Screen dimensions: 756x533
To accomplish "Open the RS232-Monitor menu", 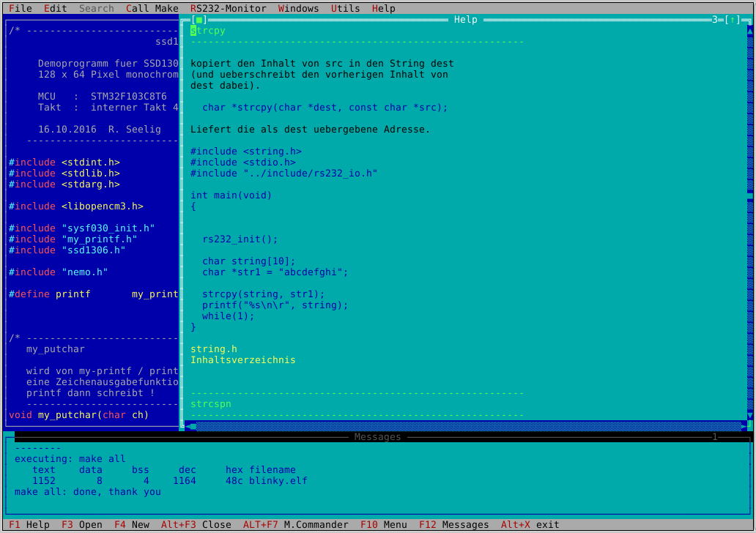I will [x=228, y=8].
